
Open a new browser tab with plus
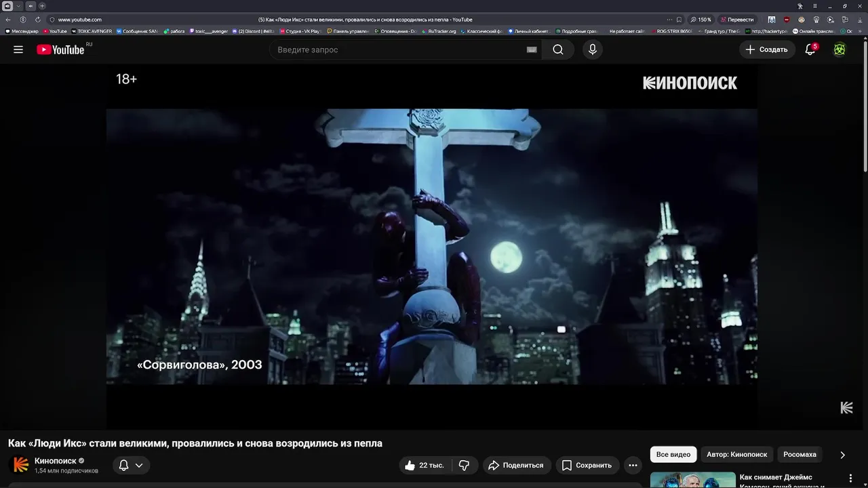[x=42, y=6]
